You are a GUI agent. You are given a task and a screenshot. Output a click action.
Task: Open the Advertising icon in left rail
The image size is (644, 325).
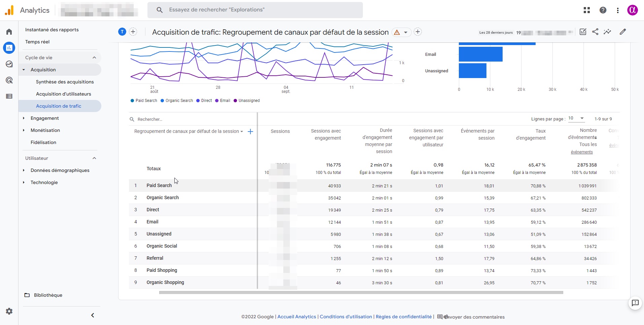[x=9, y=80]
